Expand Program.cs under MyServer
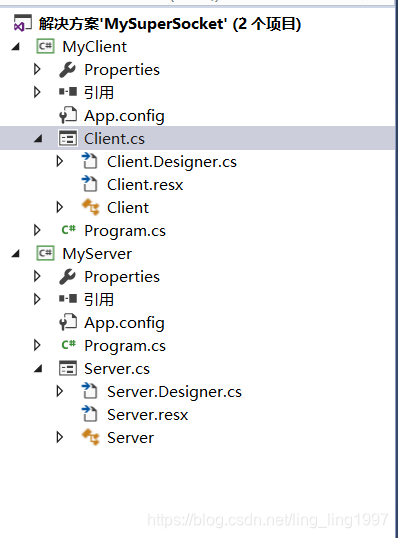The height and width of the screenshot is (538, 398). (37, 345)
